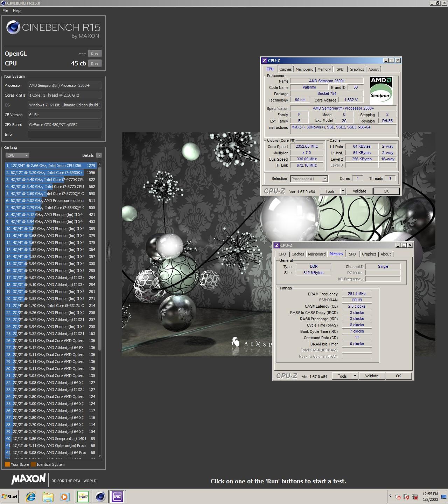Click OK in lower CPU-Z window

398,376
